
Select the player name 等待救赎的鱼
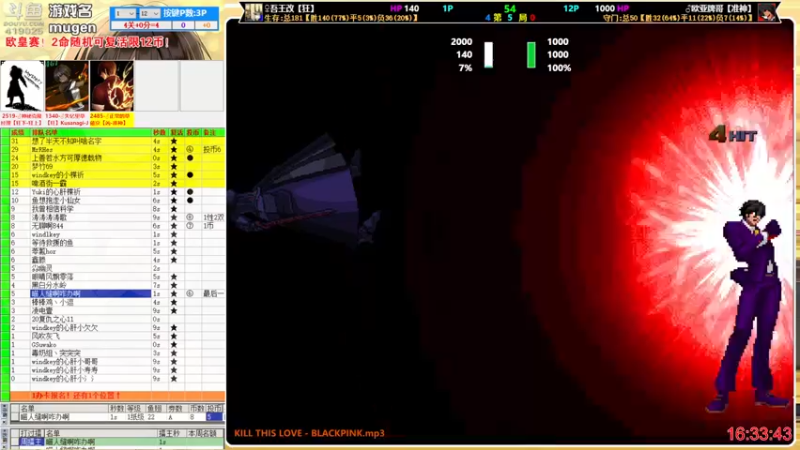click(52, 243)
